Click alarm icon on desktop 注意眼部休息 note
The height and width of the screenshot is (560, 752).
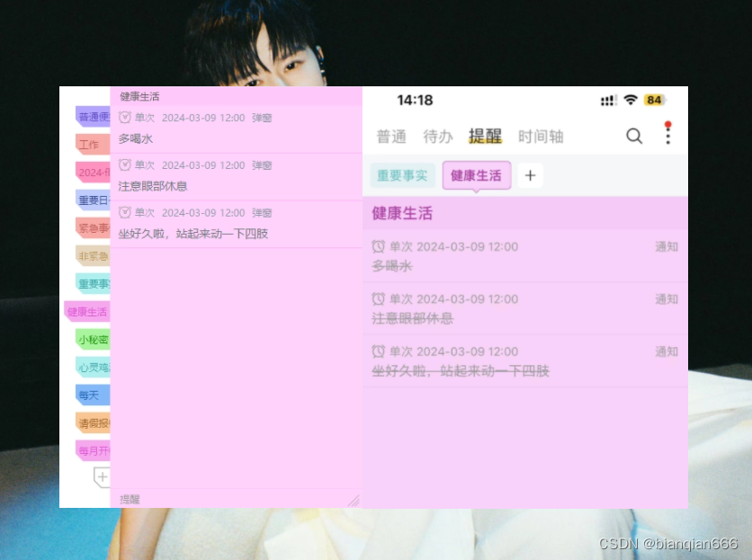[125, 164]
